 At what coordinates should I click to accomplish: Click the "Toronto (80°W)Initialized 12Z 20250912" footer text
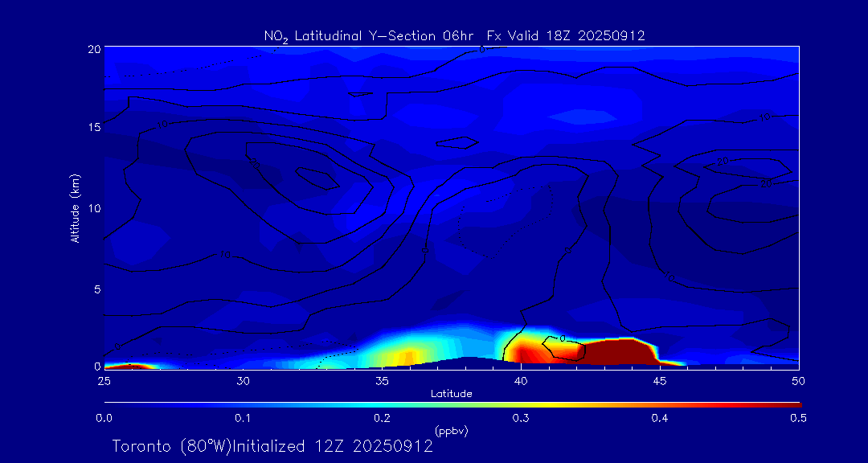272,446
